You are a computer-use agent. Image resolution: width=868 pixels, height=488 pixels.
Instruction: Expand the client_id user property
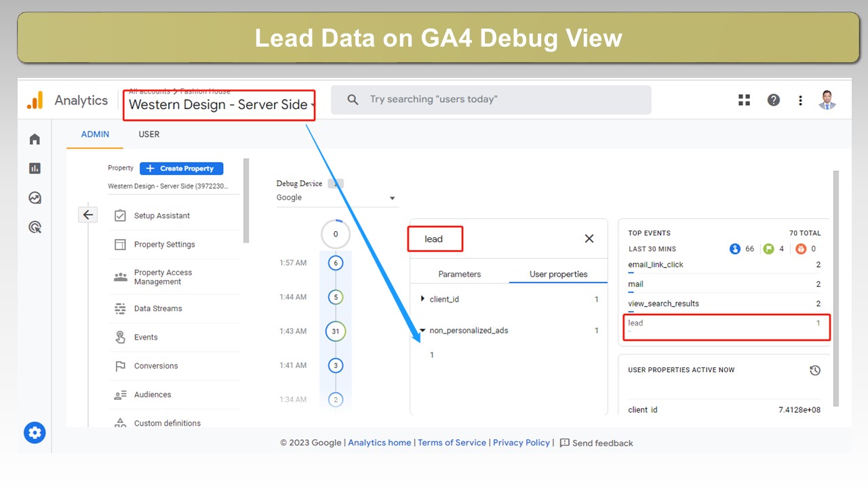click(x=423, y=299)
